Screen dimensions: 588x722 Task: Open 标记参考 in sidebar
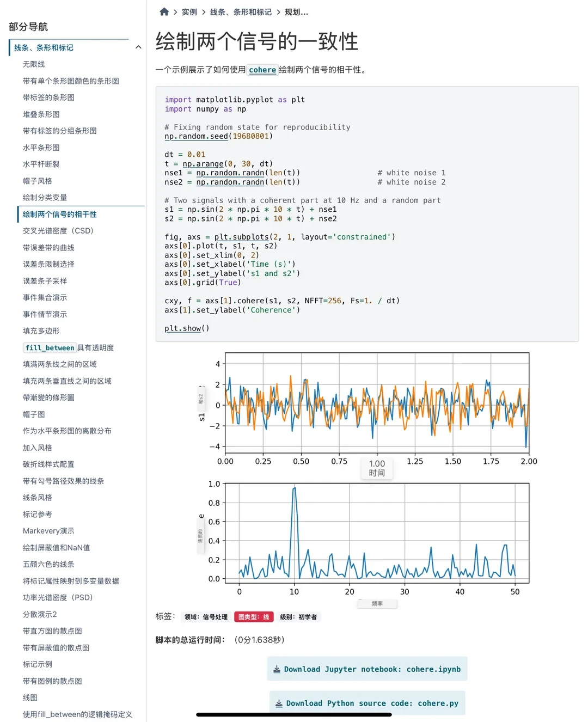pyautogui.click(x=38, y=514)
